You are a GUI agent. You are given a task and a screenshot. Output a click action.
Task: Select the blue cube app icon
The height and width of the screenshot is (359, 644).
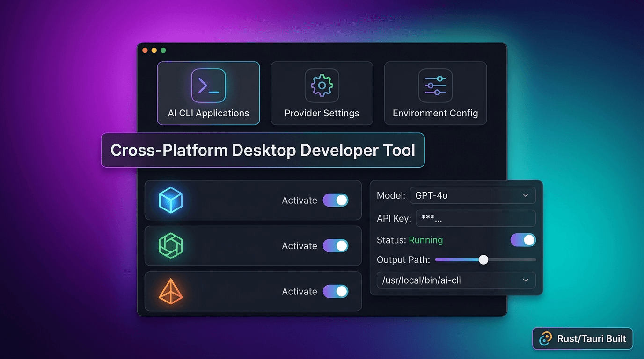coord(171,200)
